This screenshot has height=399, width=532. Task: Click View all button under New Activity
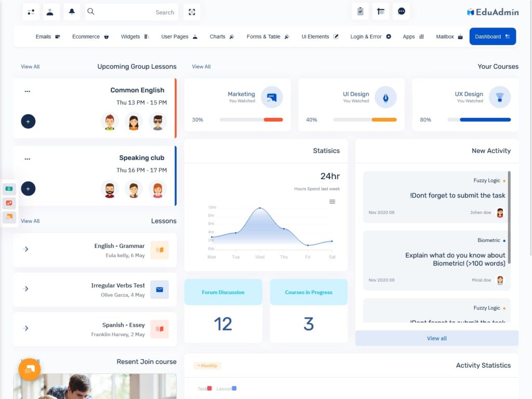(436, 338)
